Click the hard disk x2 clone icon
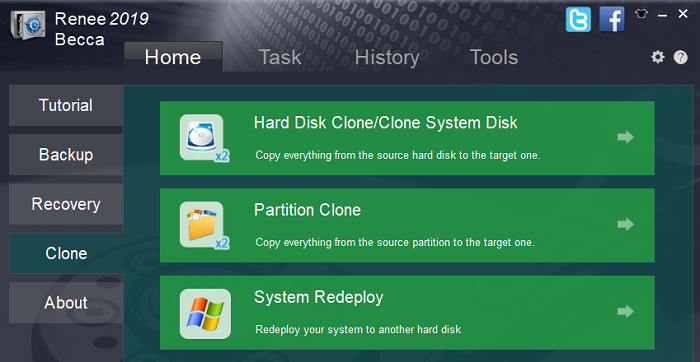This screenshot has height=362, width=700. click(204, 138)
